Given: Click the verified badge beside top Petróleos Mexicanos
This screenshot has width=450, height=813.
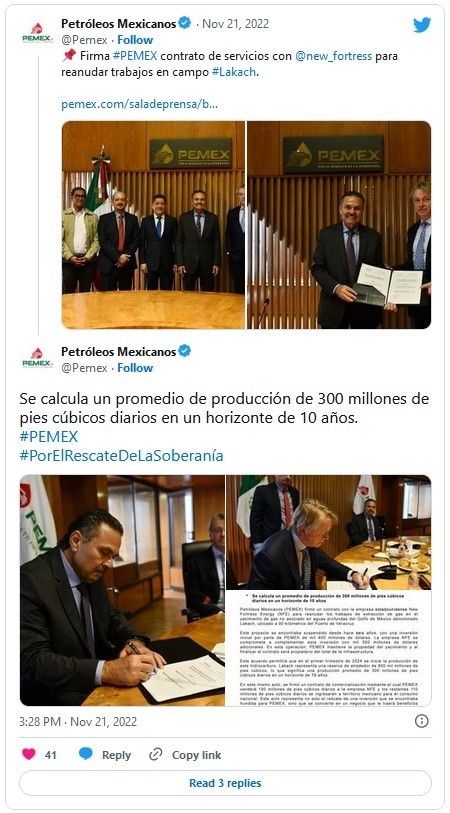Looking at the screenshot, I should pyautogui.click(x=185, y=23).
